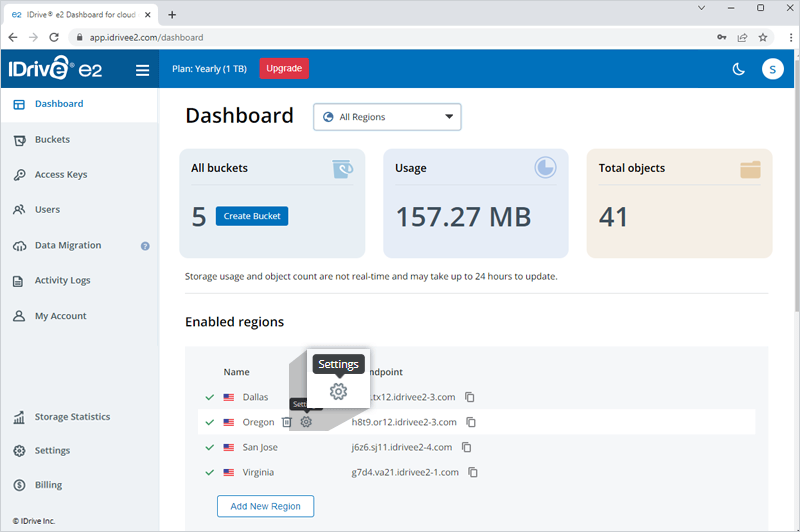Click the h8t9.or12.idrivee2-3.com endpoint text
Viewport: 800px width, 532px height.
pos(404,422)
